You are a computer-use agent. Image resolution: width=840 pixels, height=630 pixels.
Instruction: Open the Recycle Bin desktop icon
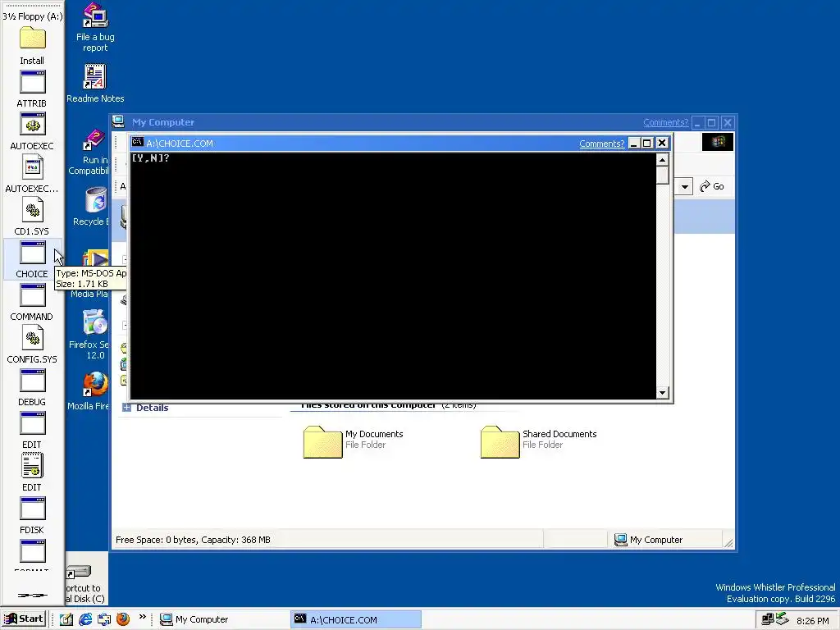[x=97, y=200]
